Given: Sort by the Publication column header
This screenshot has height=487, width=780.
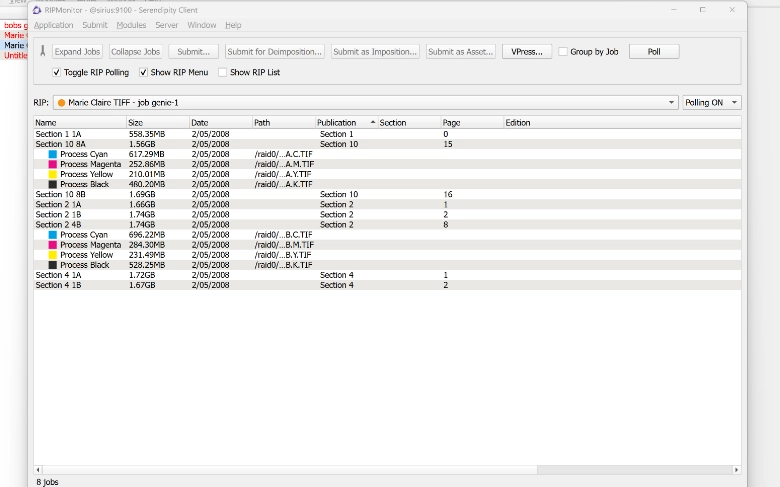Looking at the screenshot, I should pos(338,123).
